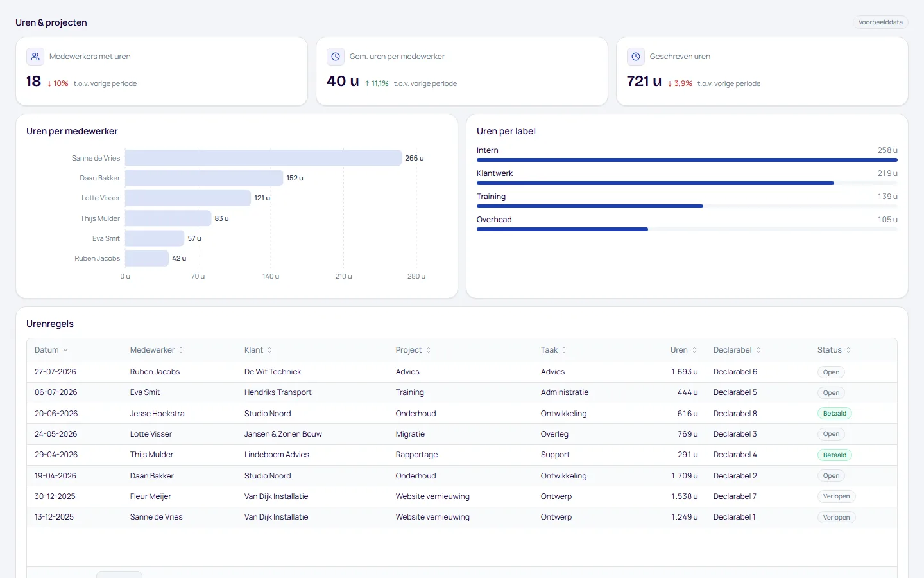Click Jansen & Zonen Bouw cell

283,434
